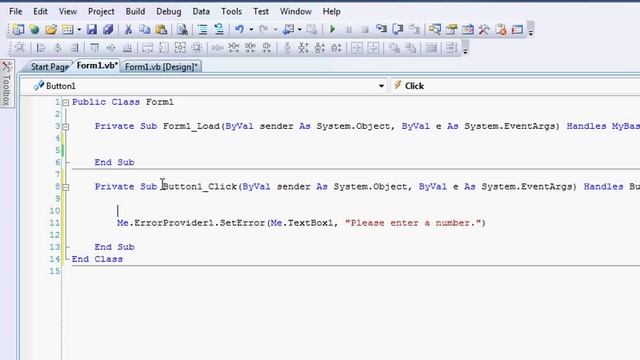The width and height of the screenshot is (640, 360).
Task: Open the Click method name combo box
Action: [x=515, y=86]
